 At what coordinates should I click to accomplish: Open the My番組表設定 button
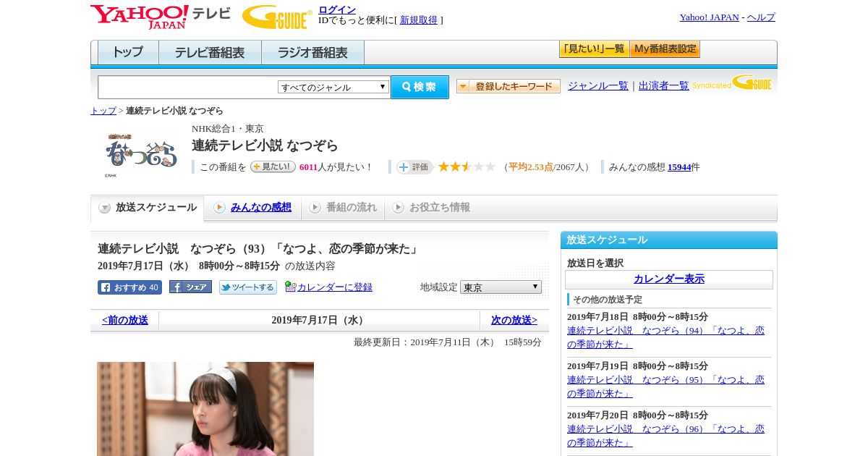pos(665,49)
